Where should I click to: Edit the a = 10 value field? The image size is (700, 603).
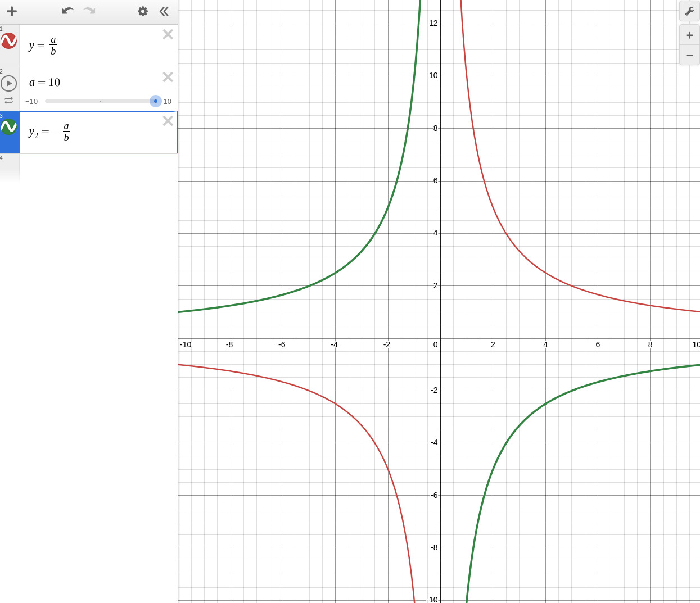[45, 83]
